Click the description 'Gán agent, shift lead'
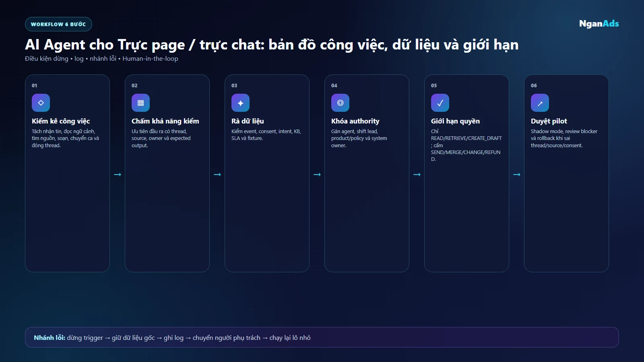 [359, 138]
